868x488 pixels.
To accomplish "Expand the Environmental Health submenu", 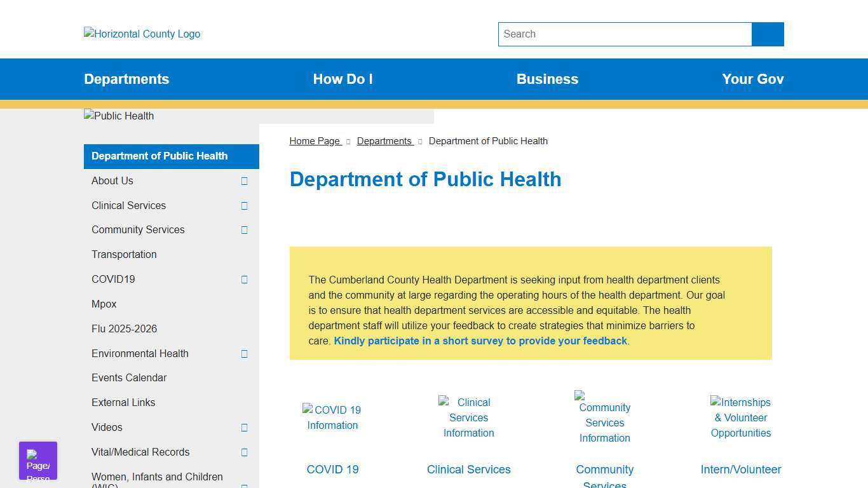I will [244, 354].
